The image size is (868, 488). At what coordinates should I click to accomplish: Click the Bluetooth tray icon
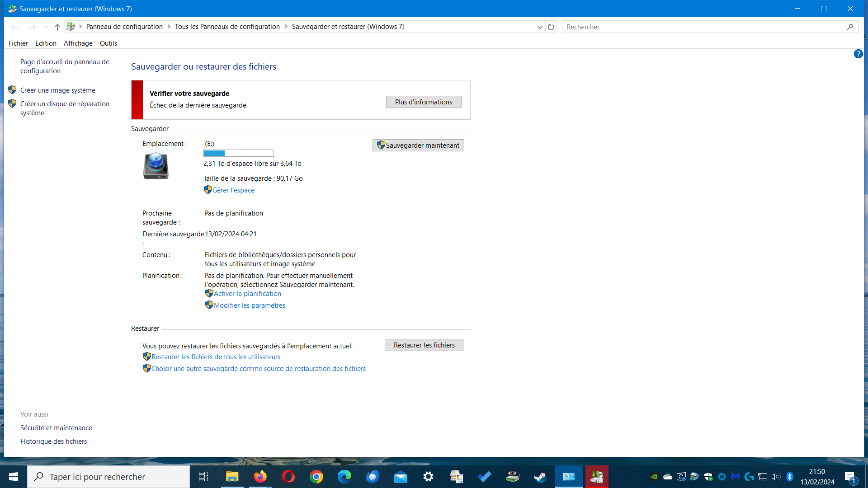pos(790,477)
